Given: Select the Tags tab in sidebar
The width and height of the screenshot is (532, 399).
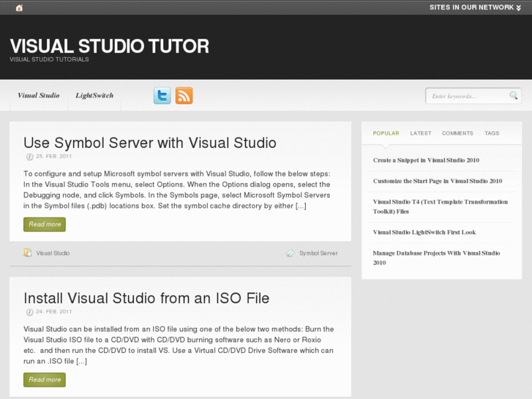Looking at the screenshot, I should click(x=492, y=133).
